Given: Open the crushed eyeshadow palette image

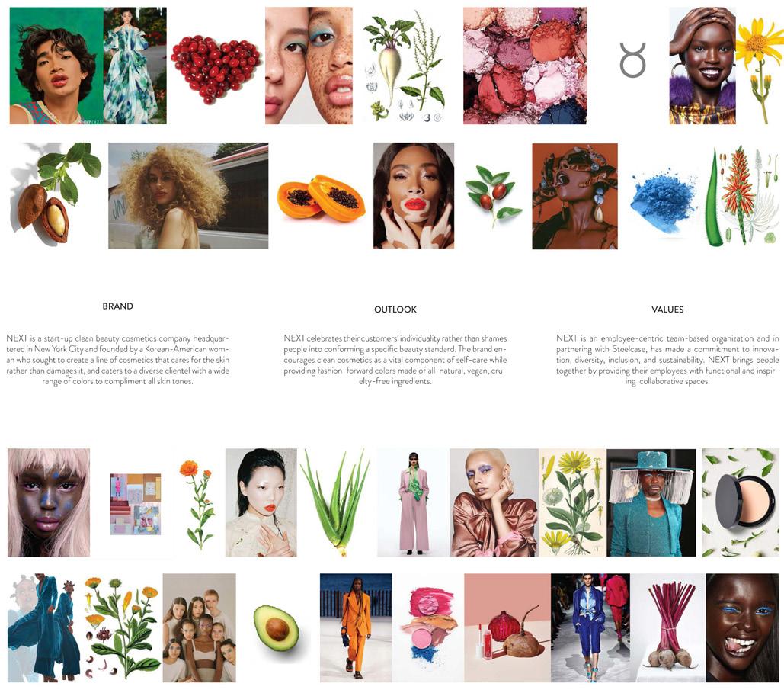Looking at the screenshot, I should pyautogui.click(x=525, y=66).
